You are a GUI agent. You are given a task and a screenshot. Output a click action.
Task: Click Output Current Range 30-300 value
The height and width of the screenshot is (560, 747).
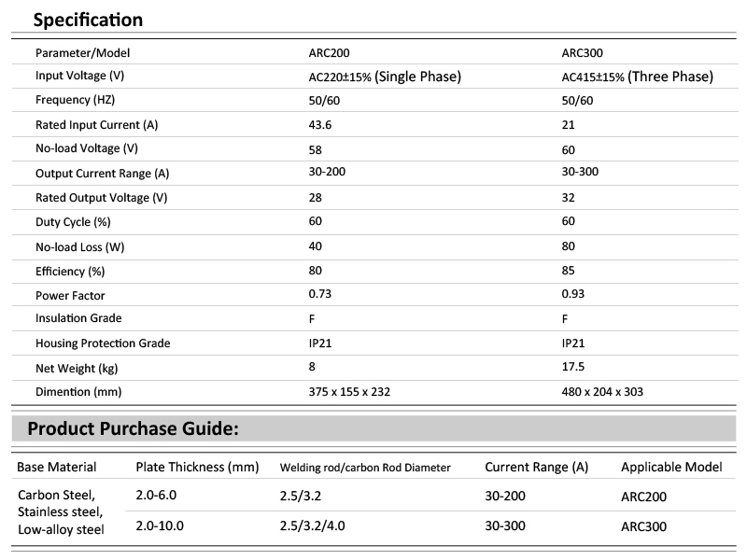[x=580, y=172]
